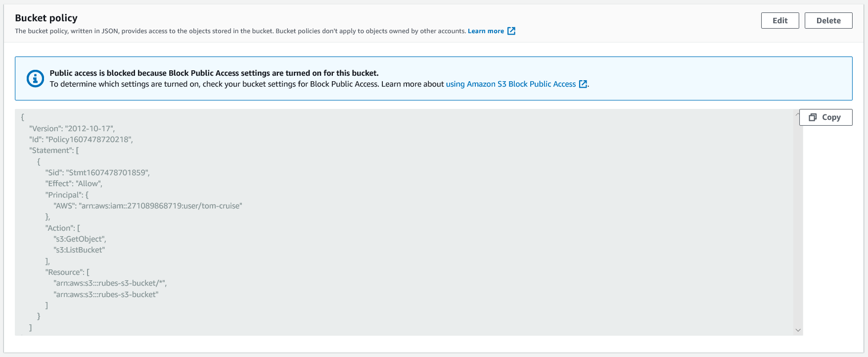
Task: Click the s3:GetObject action entry
Action: pyautogui.click(x=80, y=239)
